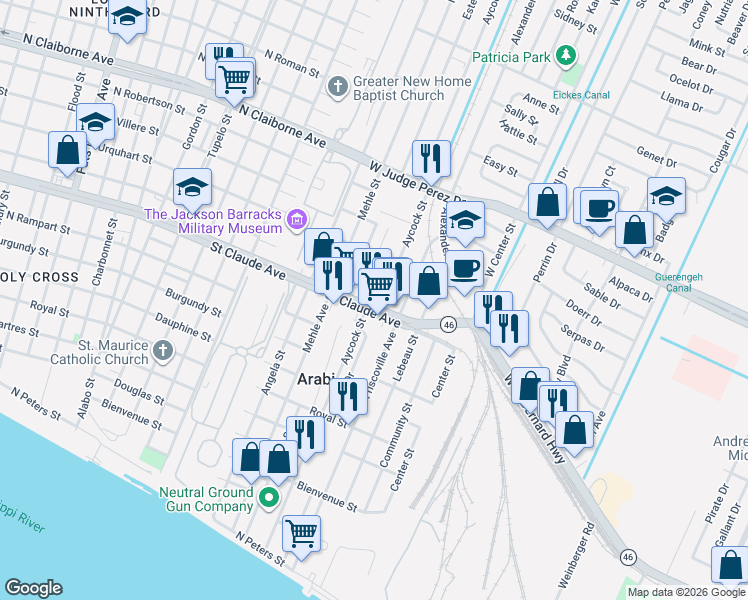Click the Google logo
The height and width of the screenshot is (600, 748).
click(34, 588)
